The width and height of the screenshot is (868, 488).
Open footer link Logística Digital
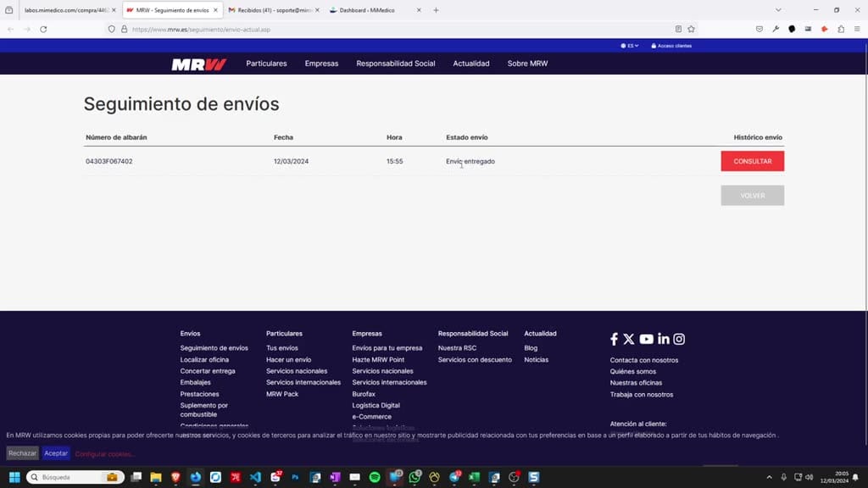(x=376, y=406)
